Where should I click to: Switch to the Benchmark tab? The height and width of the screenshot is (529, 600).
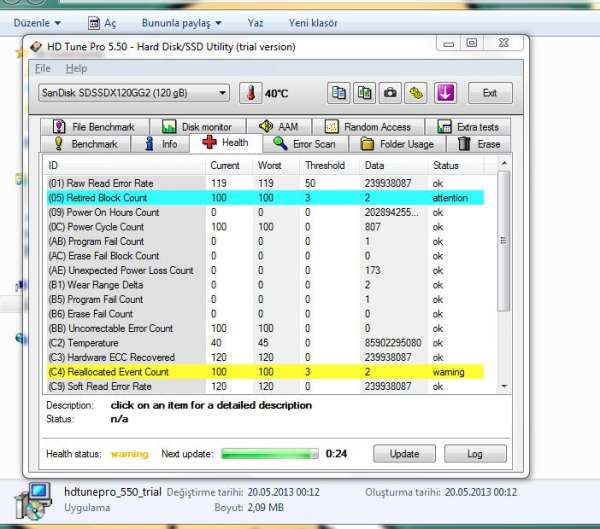[85, 144]
